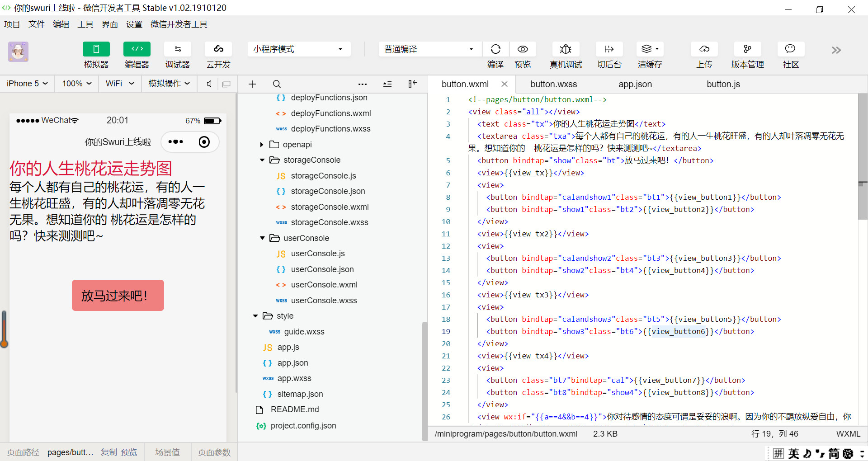The height and width of the screenshot is (461, 868).
Task: Click the code editor vertical scrollbar
Action: click(863, 156)
